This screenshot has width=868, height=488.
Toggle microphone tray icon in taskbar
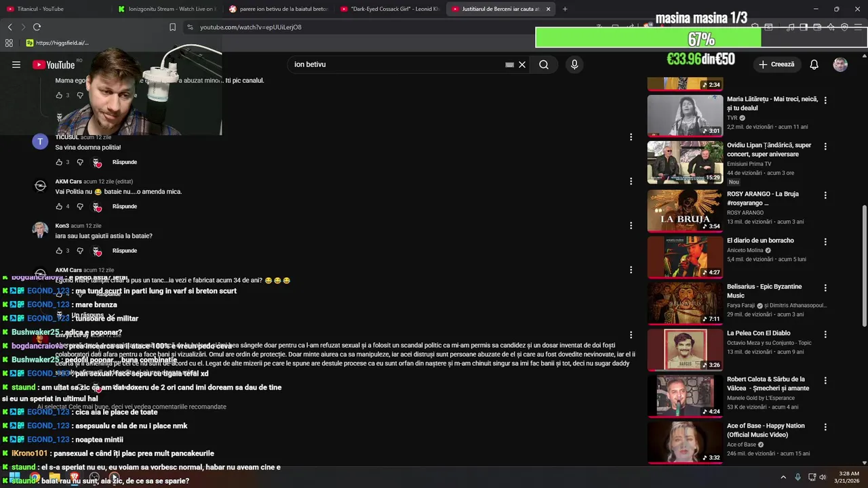click(x=797, y=477)
